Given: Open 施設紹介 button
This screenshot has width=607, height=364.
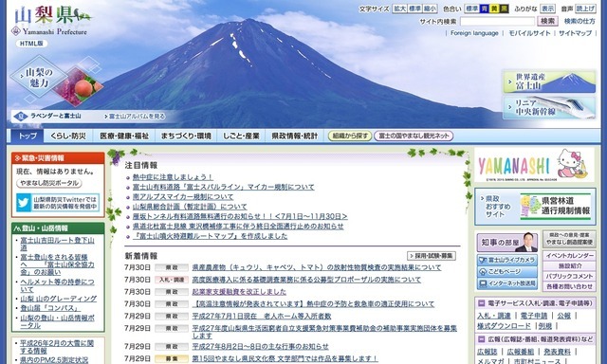Looking at the screenshot, I should pos(569,266).
